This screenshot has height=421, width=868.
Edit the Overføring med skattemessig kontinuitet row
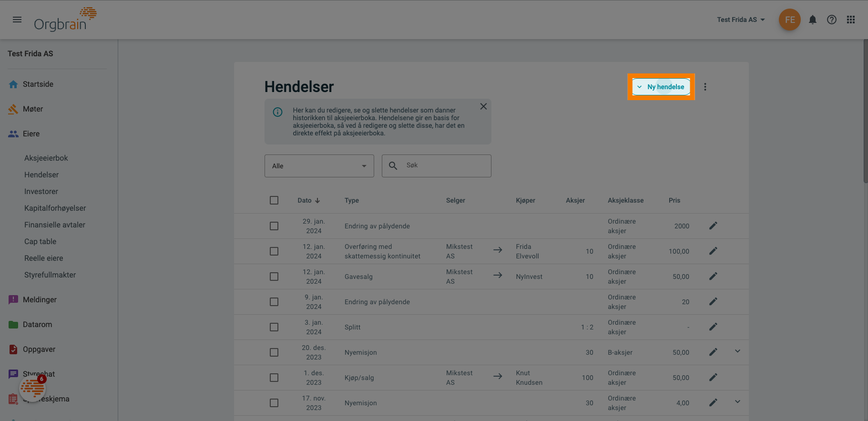point(713,251)
